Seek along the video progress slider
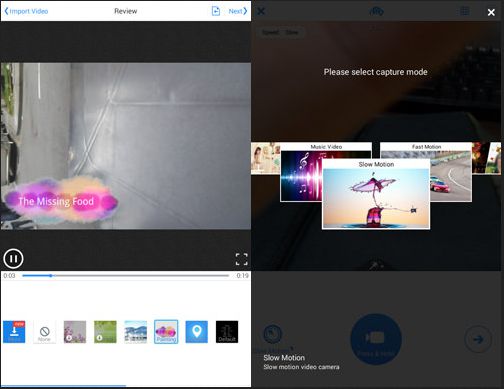 coord(125,276)
